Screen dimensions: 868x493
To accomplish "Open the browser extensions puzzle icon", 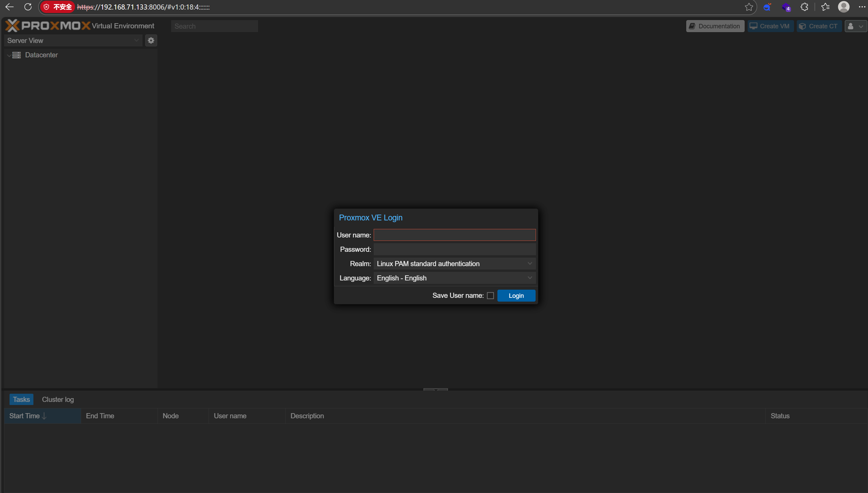I will click(x=805, y=7).
